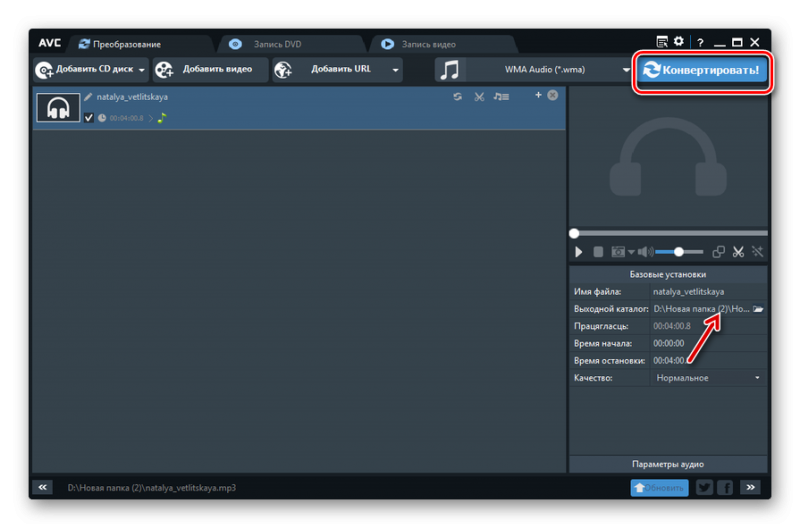This screenshot has height=528, width=800.
Task: Click the Конвертировать! button
Action: tap(705, 70)
